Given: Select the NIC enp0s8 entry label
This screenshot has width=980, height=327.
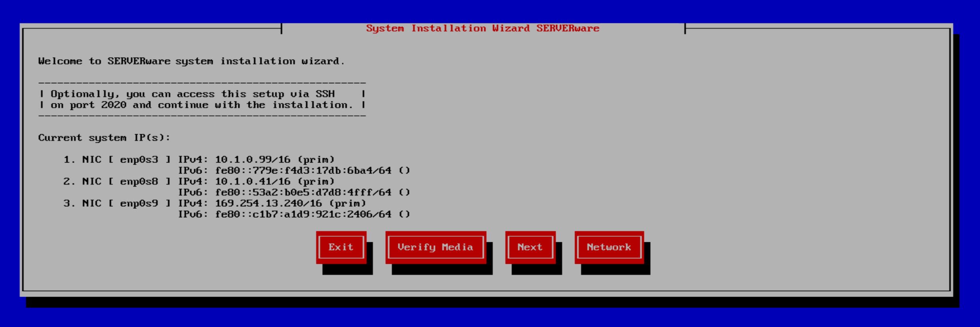Looking at the screenshot, I should 117,181.
